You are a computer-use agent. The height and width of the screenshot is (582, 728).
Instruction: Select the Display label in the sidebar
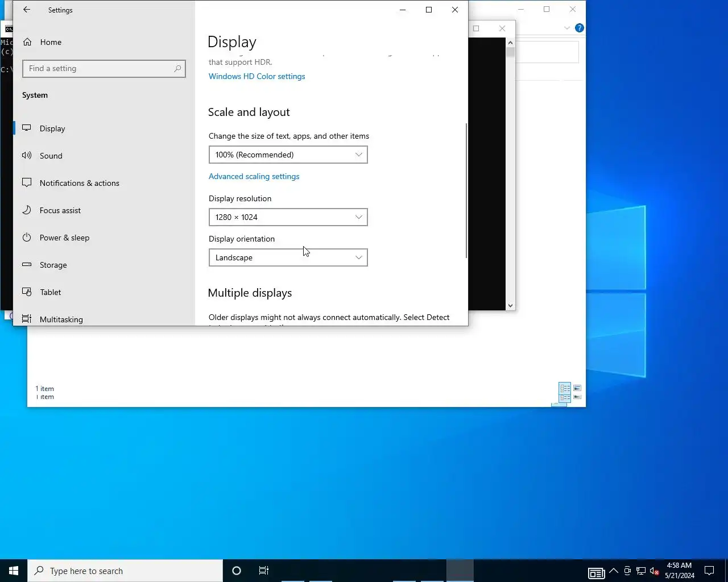tap(52, 128)
